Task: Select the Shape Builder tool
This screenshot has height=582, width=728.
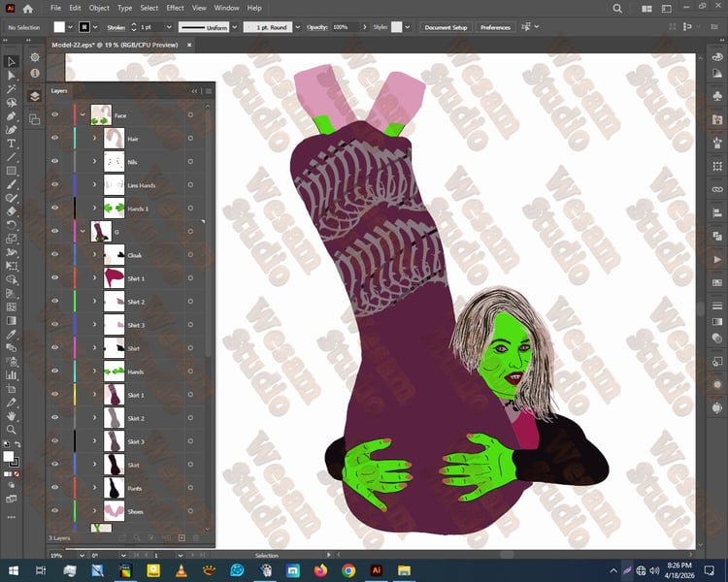Action: coord(11,279)
